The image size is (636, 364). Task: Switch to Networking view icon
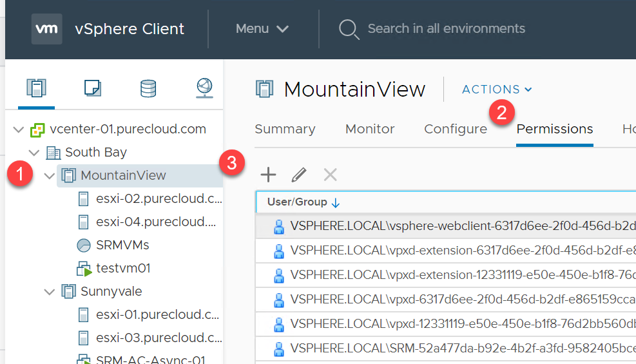(204, 88)
